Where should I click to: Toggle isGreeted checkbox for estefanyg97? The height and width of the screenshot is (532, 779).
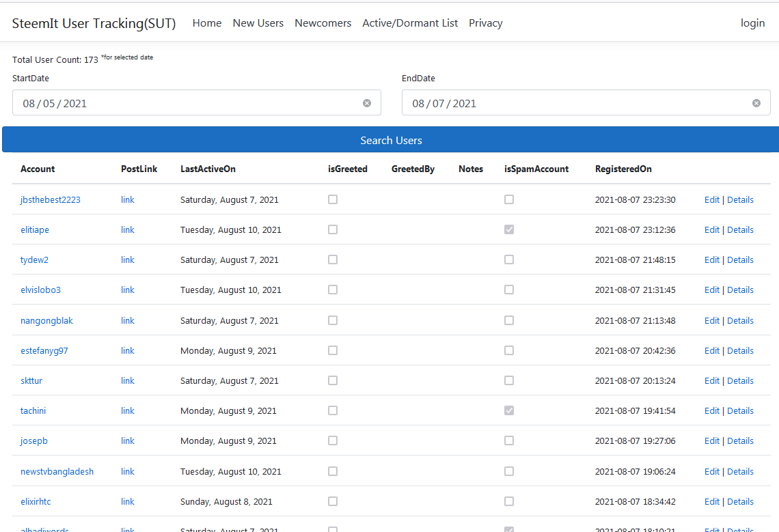[x=333, y=350]
